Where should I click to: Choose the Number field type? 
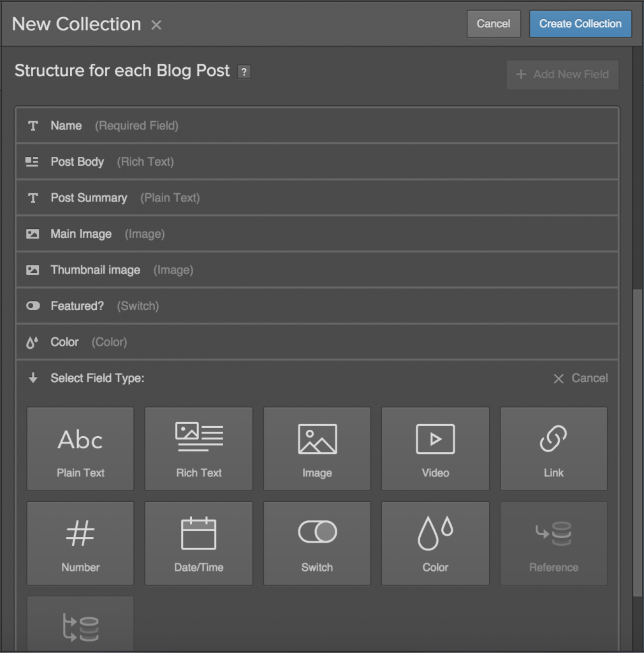[x=80, y=543]
